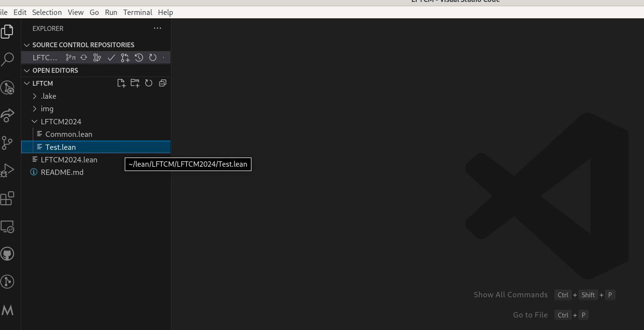Screen dimensions: 644x330
Task: Open the Search view icon
Action: [7, 59]
